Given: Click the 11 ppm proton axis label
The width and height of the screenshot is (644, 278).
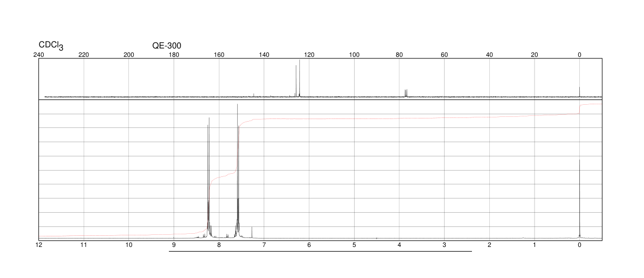Looking at the screenshot, I should 84,245.
